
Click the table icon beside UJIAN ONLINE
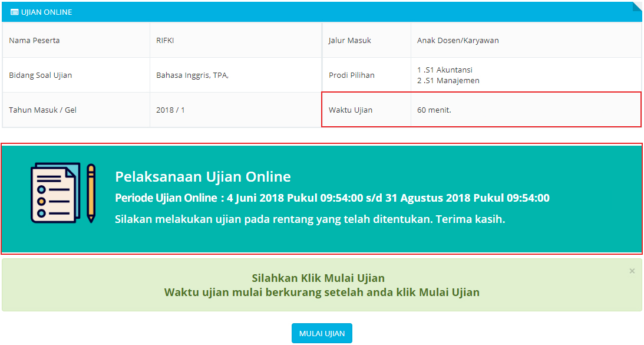coord(14,12)
